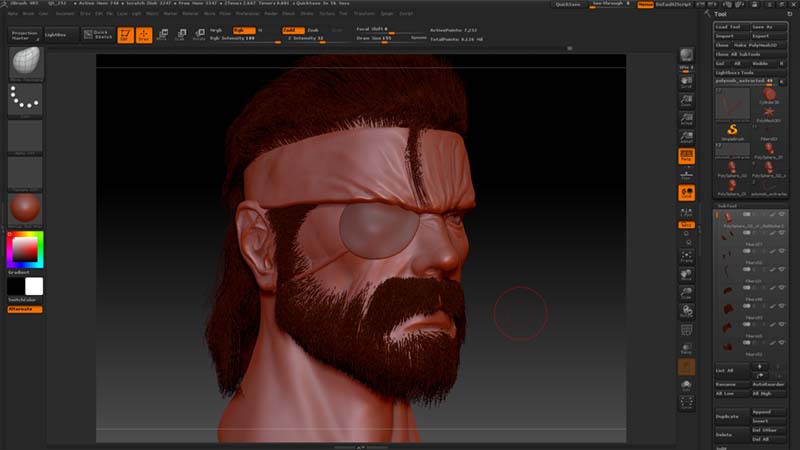The image size is (800, 450).
Task: Toggle the Rgb channel button
Action: [242, 30]
